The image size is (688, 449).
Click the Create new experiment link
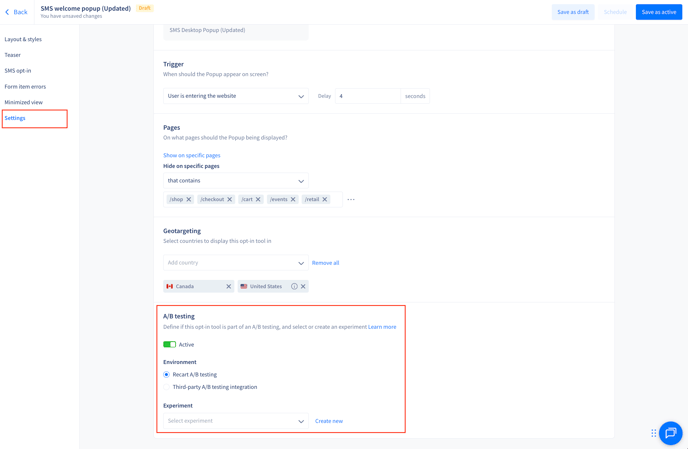[329, 421]
